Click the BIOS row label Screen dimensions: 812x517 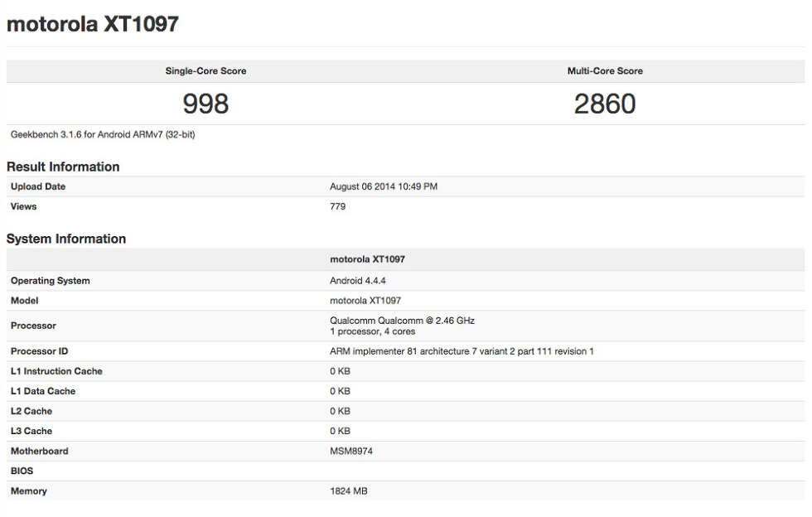(22, 471)
